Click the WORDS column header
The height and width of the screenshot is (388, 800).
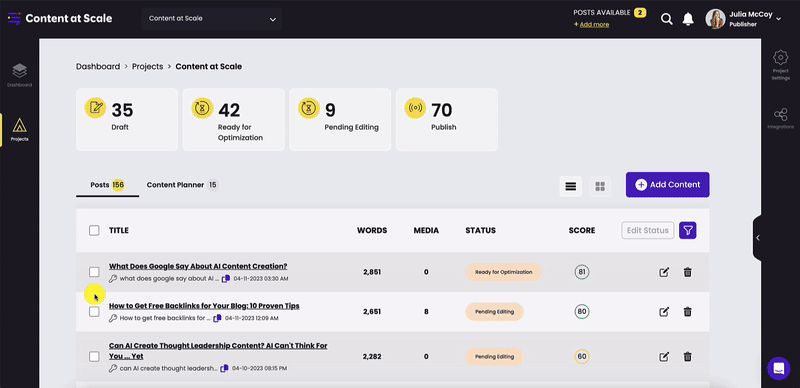(372, 230)
